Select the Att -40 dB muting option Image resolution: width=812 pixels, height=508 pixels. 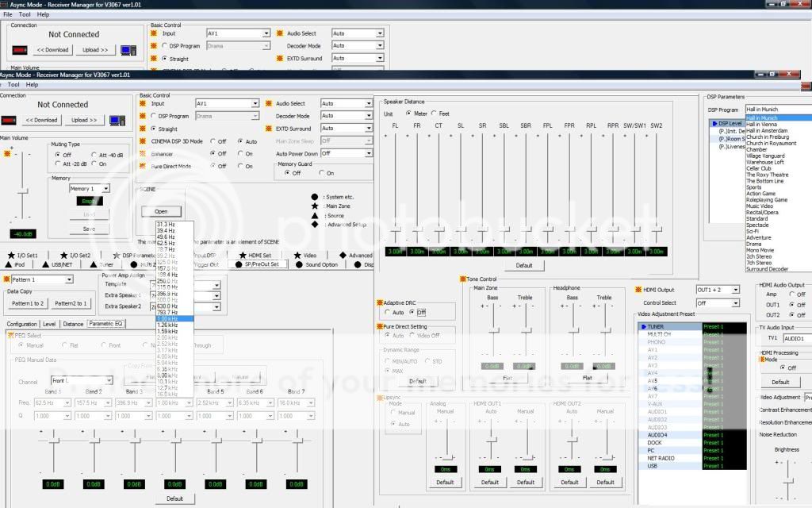94,155
